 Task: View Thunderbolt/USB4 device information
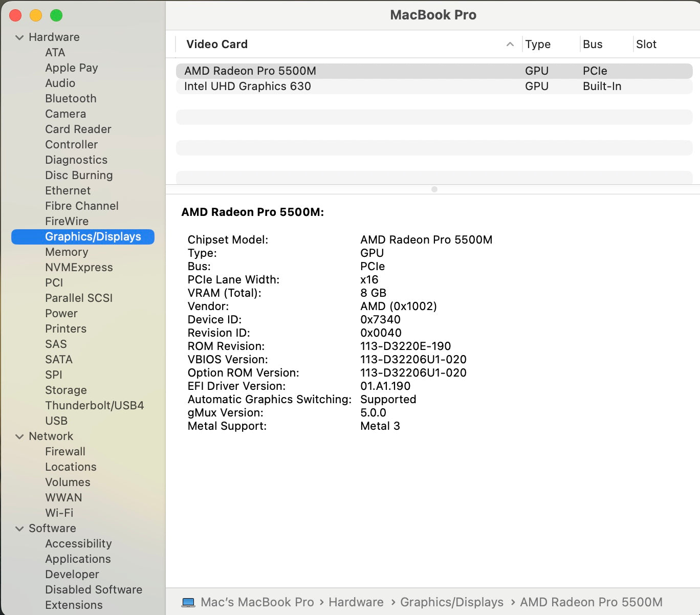click(95, 405)
